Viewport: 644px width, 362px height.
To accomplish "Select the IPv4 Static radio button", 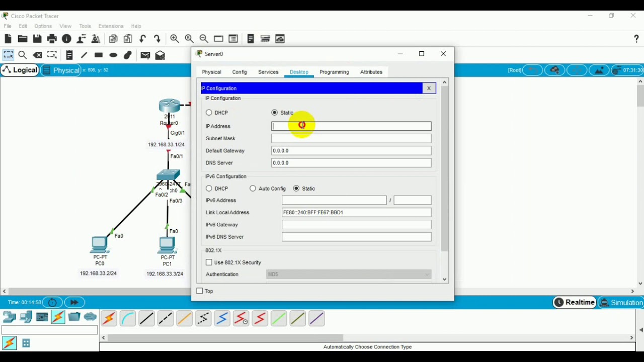I will [x=274, y=113].
